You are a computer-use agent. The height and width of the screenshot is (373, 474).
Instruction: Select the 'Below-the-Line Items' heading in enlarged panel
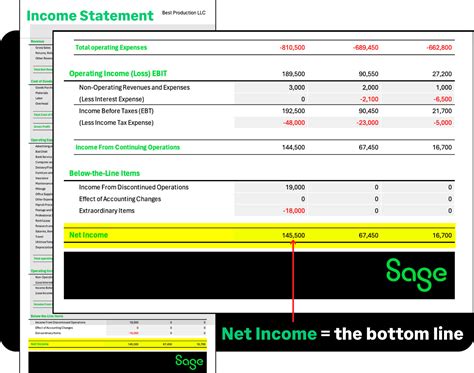coord(104,173)
